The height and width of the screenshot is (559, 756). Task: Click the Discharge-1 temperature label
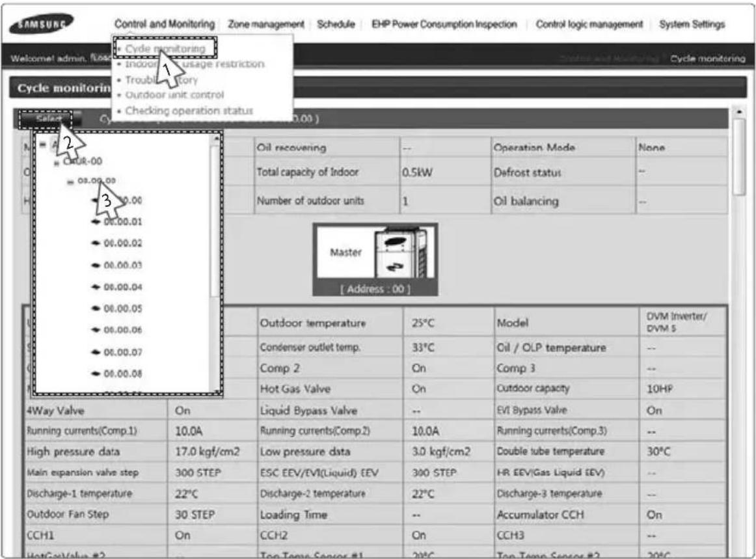(79, 493)
